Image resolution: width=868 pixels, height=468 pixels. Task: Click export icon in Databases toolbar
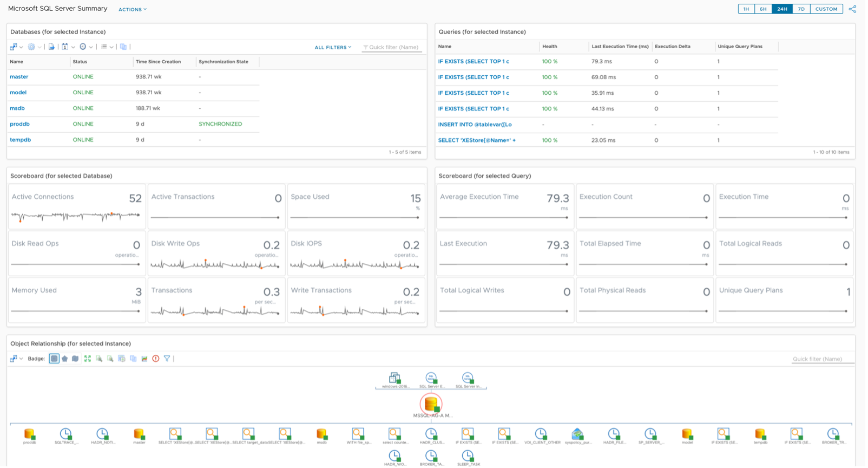[x=51, y=47]
